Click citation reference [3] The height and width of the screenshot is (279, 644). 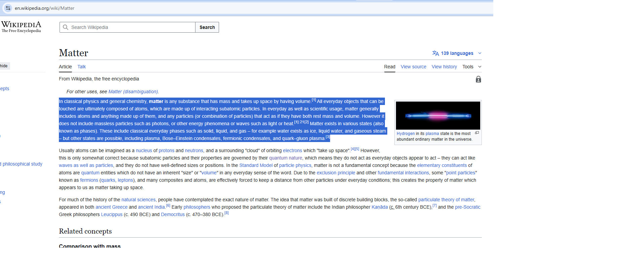pyautogui.click(x=328, y=137)
